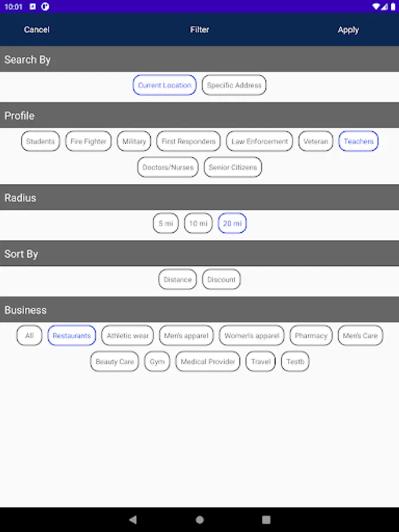Sort results by Discount
Viewport: 399px width, 532px height.
(x=221, y=280)
